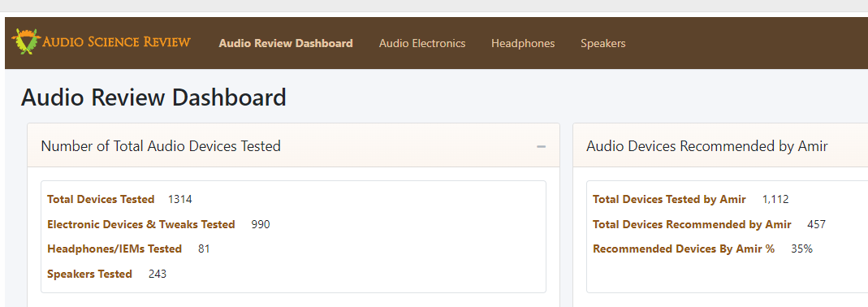
Task: Open the Audio Electronics menu item
Action: coord(422,43)
